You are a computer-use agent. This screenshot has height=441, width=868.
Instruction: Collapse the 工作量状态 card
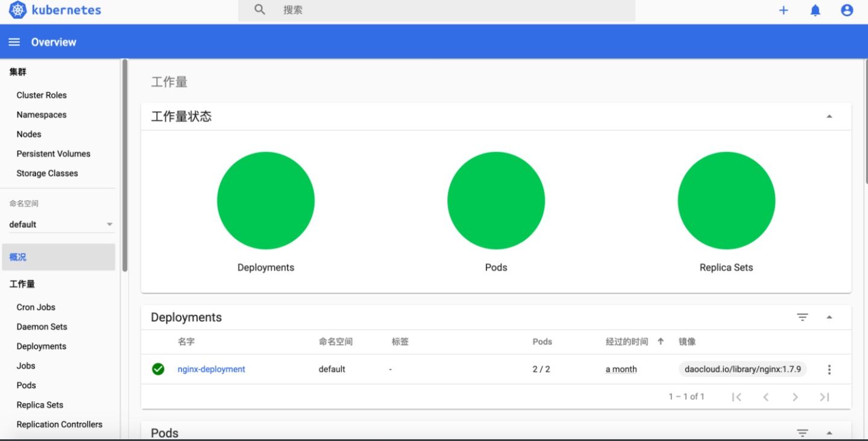pyautogui.click(x=829, y=116)
